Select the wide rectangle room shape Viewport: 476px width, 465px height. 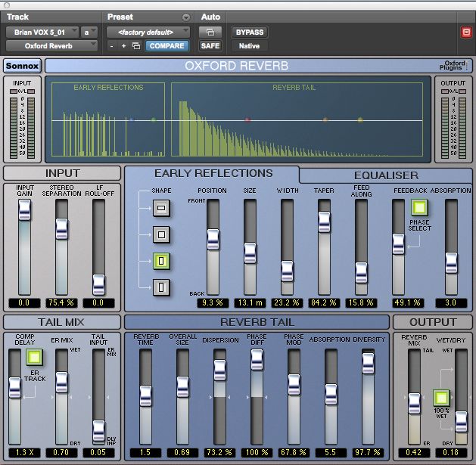point(162,206)
